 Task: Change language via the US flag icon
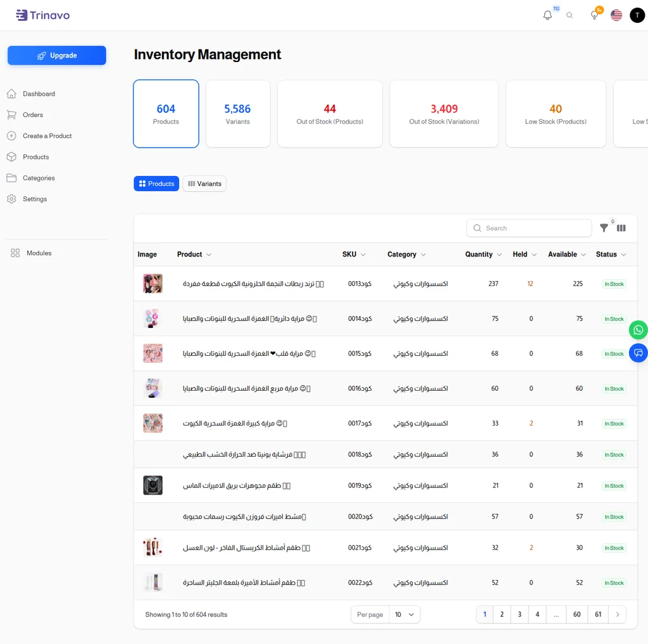(x=616, y=15)
